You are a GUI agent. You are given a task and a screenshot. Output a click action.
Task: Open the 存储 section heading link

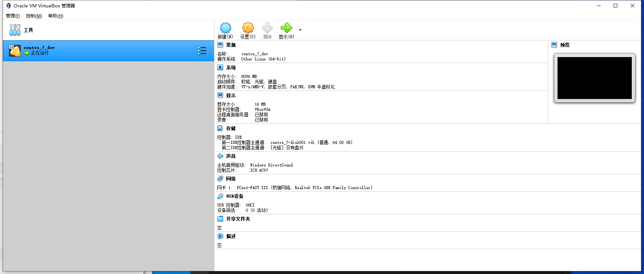coord(231,128)
